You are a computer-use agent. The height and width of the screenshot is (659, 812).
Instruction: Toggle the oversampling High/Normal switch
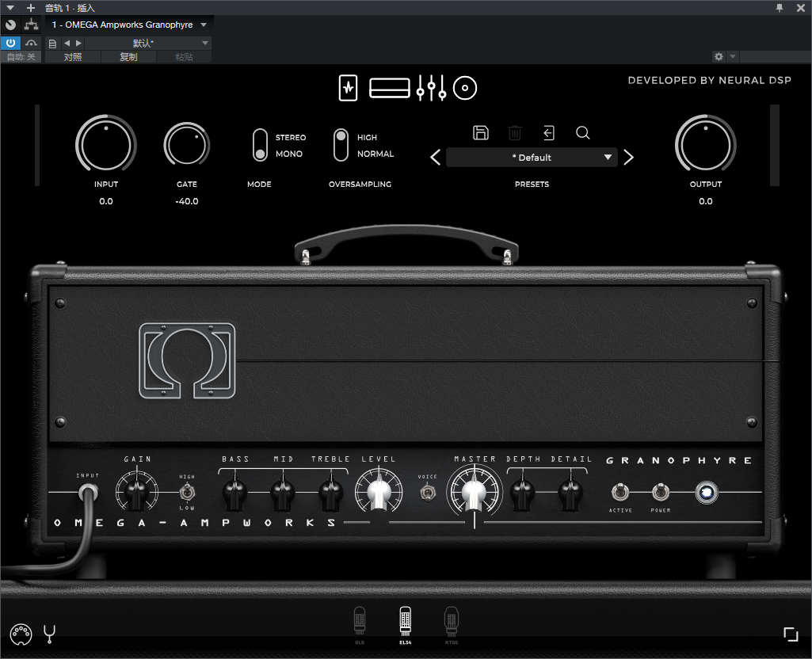click(x=341, y=145)
